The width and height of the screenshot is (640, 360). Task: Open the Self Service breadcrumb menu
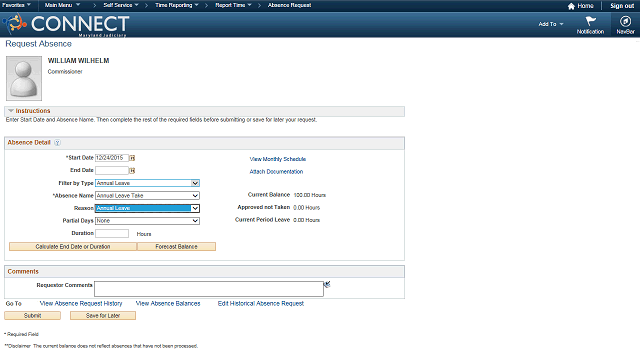pyautogui.click(x=121, y=5)
